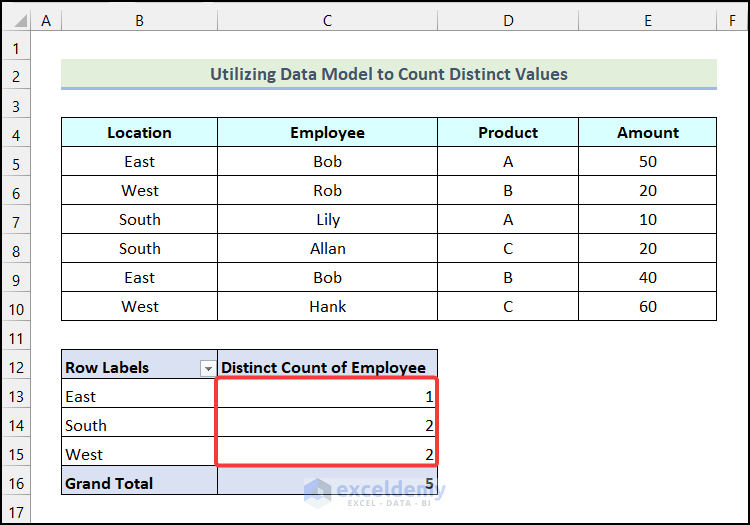750x525 pixels.
Task: Select the East row label in pivot table
Action: tap(139, 397)
